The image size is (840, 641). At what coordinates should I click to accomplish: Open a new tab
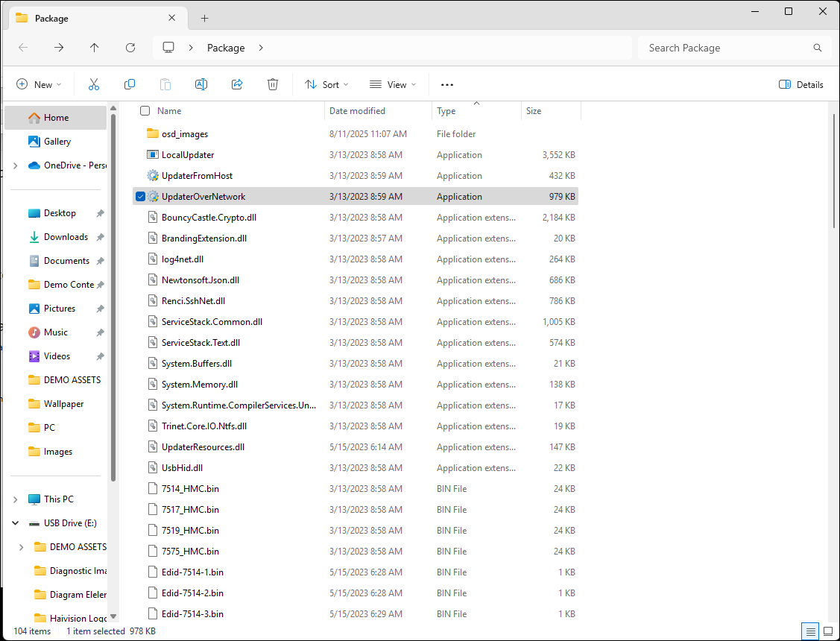(x=205, y=18)
